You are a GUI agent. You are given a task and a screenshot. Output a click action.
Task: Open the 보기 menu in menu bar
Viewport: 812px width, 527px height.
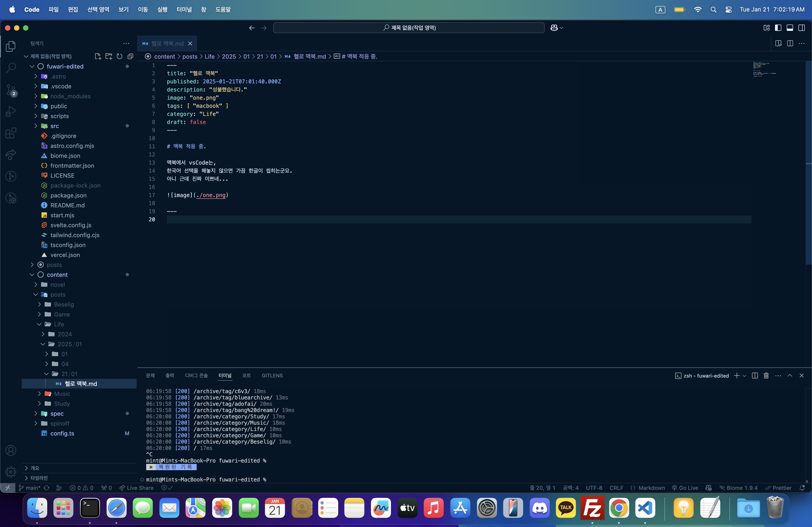point(124,9)
